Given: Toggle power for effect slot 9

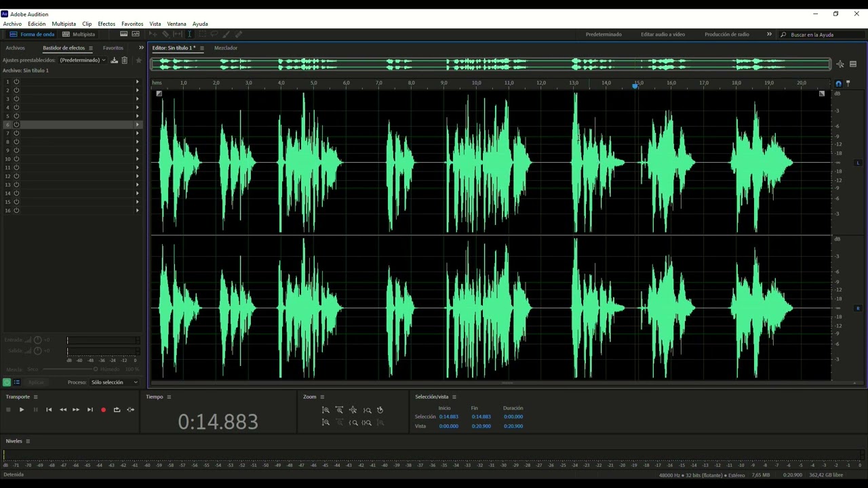Looking at the screenshot, I should pos(16,150).
